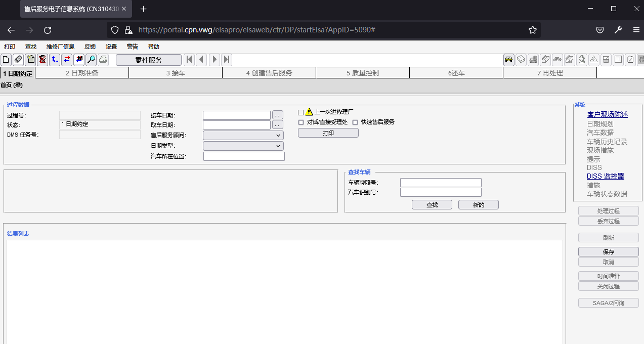Click the printer icon in the left toolbar
The height and width of the screenshot is (344, 644).
click(x=103, y=59)
